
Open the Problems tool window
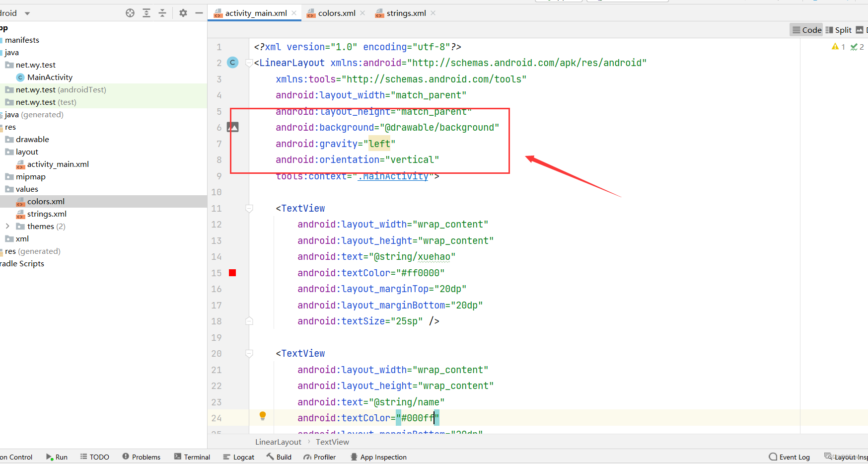coord(142,457)
